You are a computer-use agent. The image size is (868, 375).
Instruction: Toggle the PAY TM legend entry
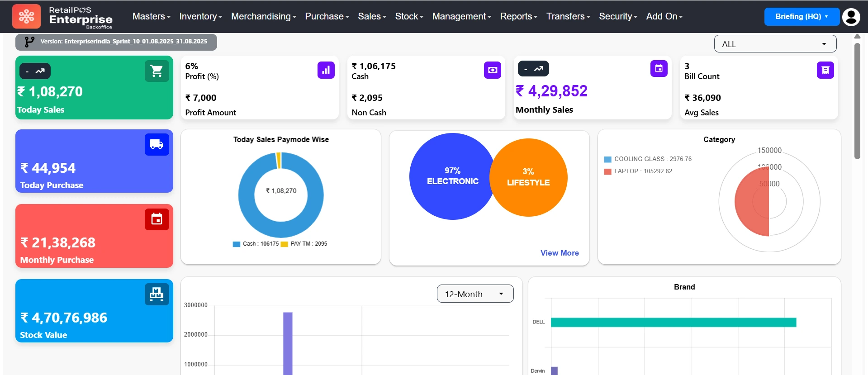pyautogui.click(x=304, y=244)
